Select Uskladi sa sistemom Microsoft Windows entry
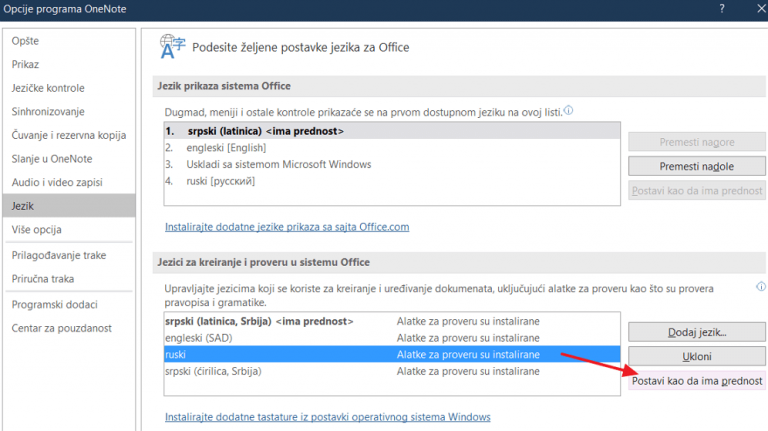This screenshot has height=431, width=768. point(392,165)
